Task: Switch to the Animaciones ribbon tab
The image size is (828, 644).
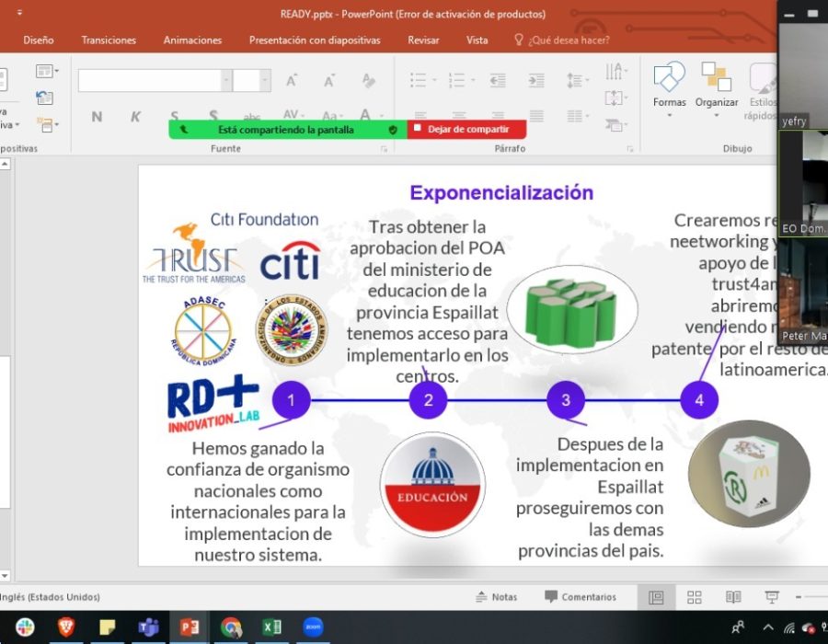Action: [191, 40]
